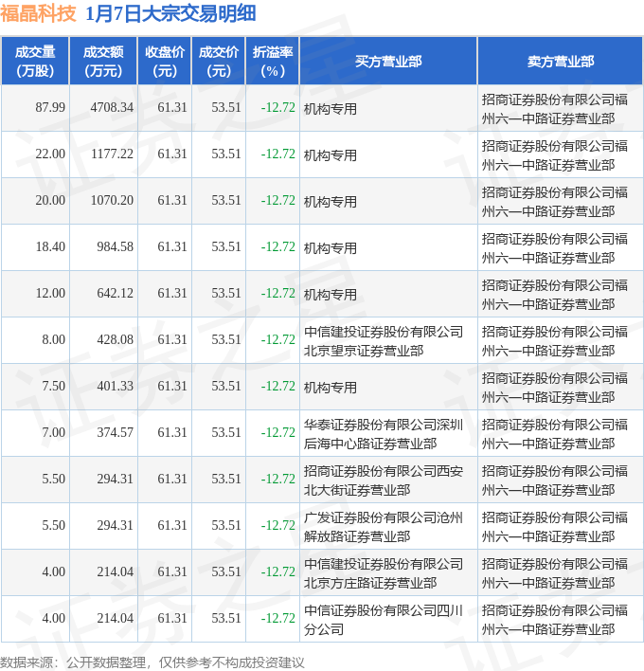Click the 中信建投证券 北京望京证券营业部 buyer cell
Image resolution: width=644 pixels, height=671 pixels.
click(x=384, y=340)
